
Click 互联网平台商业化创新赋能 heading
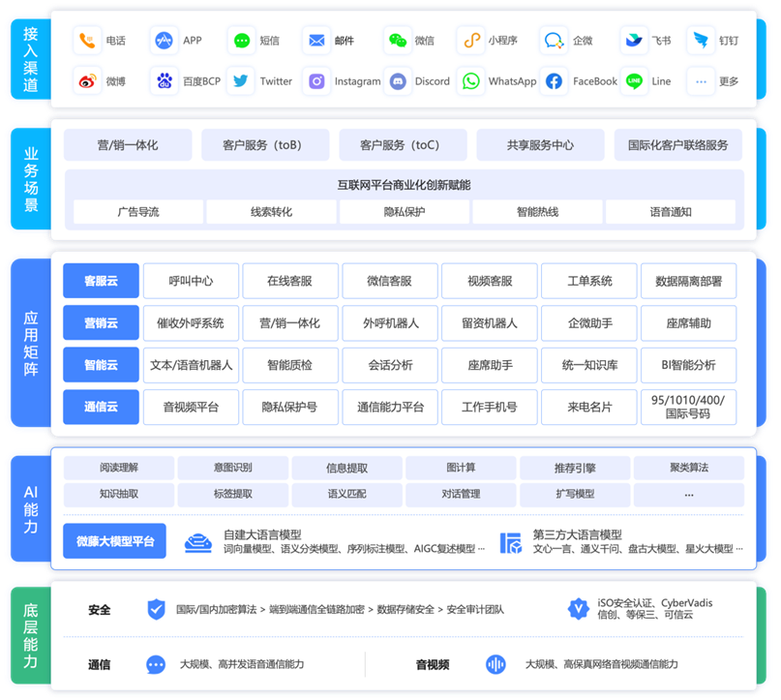click(x=404, y=185)
